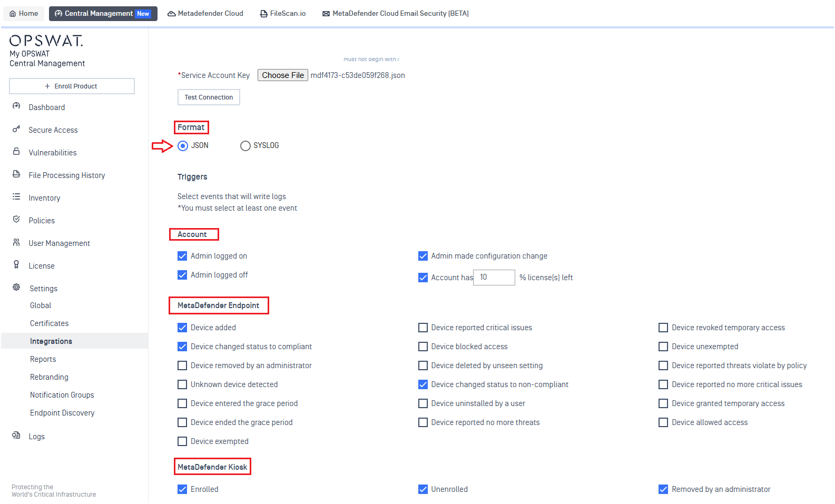Click the Inventory list icon
This screenshot has height=504, width=835.
tap(16, 197)
